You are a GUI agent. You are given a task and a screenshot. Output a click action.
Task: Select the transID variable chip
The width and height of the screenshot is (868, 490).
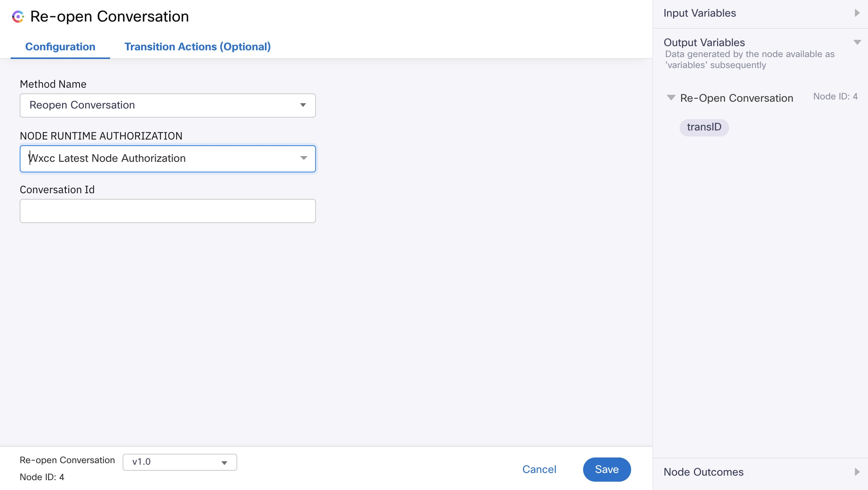pyautogui.click(x=704, y=127)
